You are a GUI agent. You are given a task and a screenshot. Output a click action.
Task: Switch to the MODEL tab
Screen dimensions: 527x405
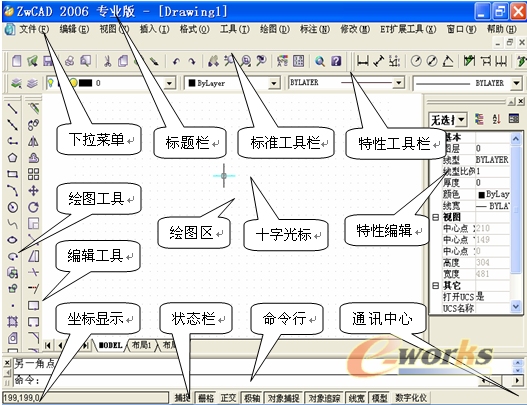111,345
